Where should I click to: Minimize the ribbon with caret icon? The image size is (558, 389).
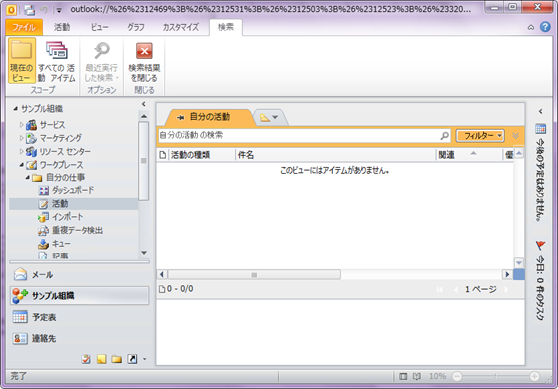tap(531, 27)
